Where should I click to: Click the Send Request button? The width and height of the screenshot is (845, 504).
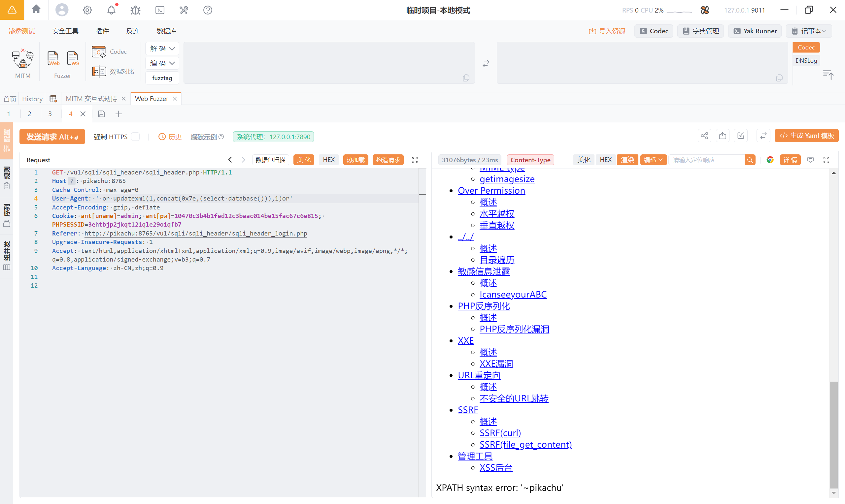(x=52, y=137)
